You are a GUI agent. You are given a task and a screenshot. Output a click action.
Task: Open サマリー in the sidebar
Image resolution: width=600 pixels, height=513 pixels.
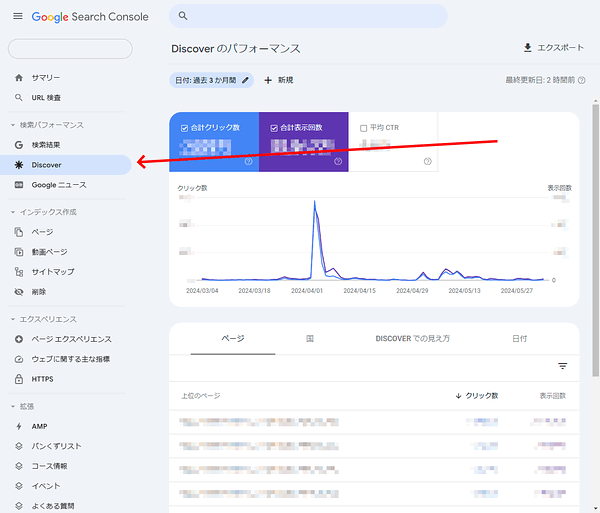[66, 78]
